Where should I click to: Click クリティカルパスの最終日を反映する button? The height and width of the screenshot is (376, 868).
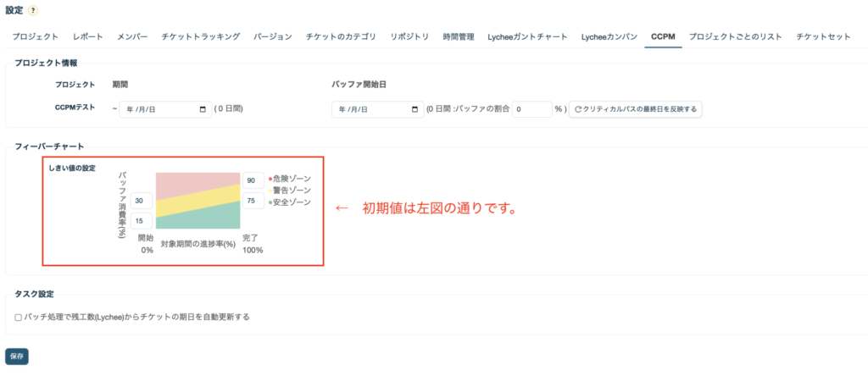[x=635, y=109]
